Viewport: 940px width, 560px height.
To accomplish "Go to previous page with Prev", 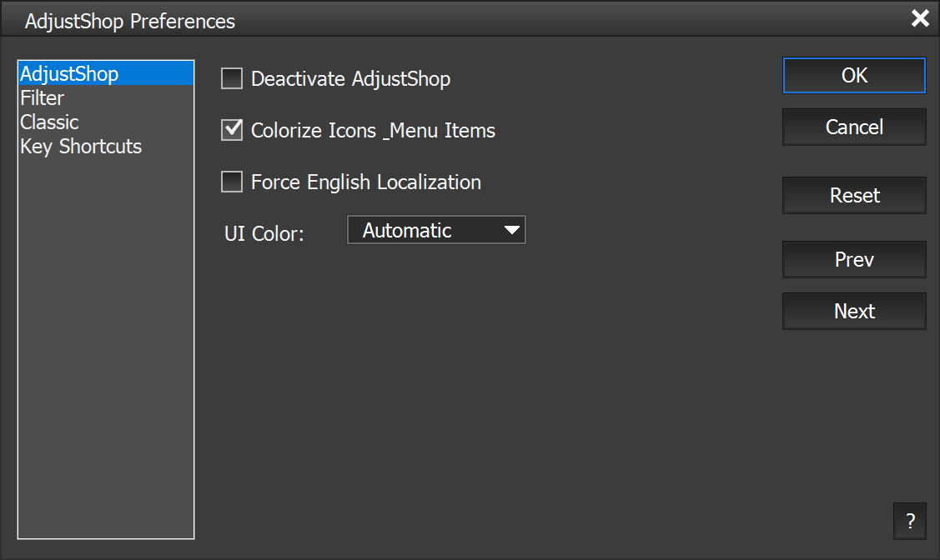I will pos(854,260).
